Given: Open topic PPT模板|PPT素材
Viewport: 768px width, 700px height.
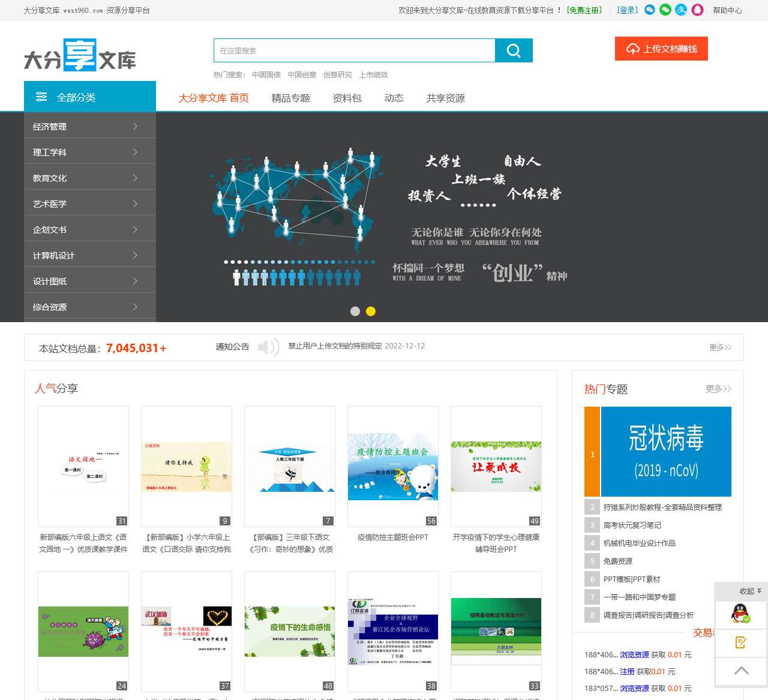Looking at the screenshot, I should [631, 579].
